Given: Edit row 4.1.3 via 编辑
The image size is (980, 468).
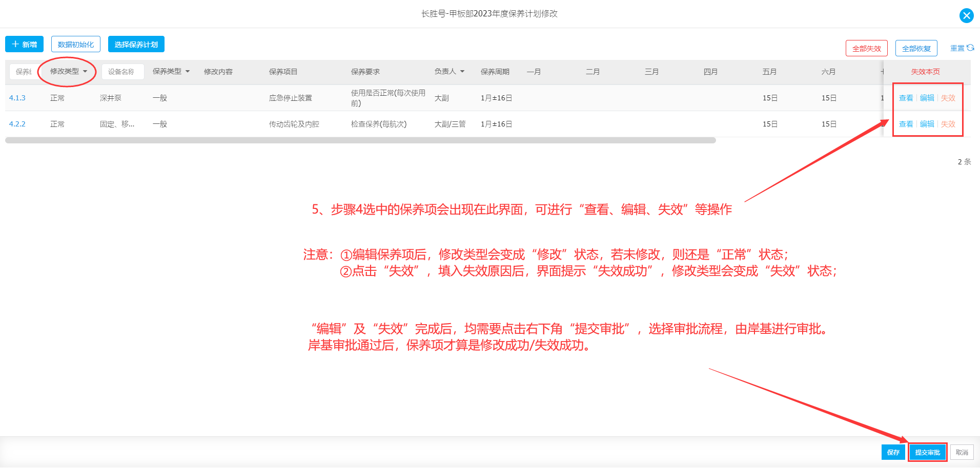Looking at the screenshot, I should (x=927, y=98).
